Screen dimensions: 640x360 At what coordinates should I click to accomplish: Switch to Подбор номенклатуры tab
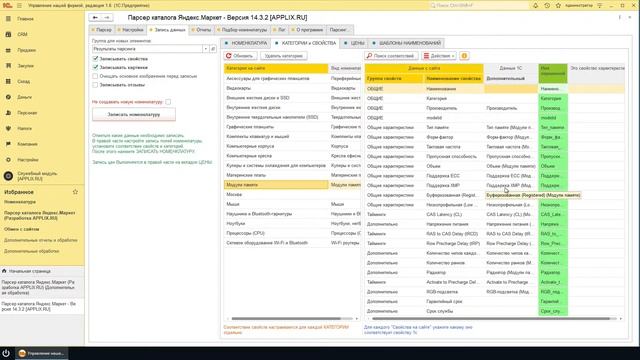(242, 30)
